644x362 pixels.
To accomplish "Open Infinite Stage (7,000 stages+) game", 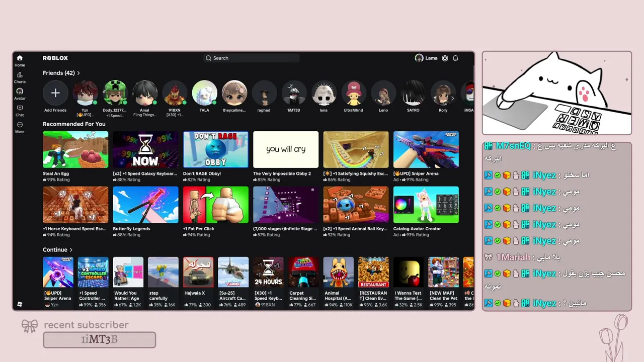I will click(x=286, y=205).
